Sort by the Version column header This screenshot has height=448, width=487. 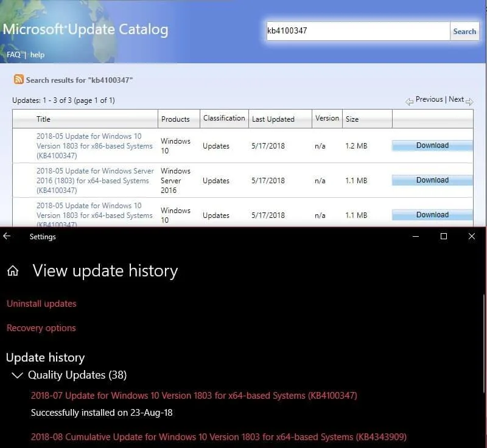327,118
